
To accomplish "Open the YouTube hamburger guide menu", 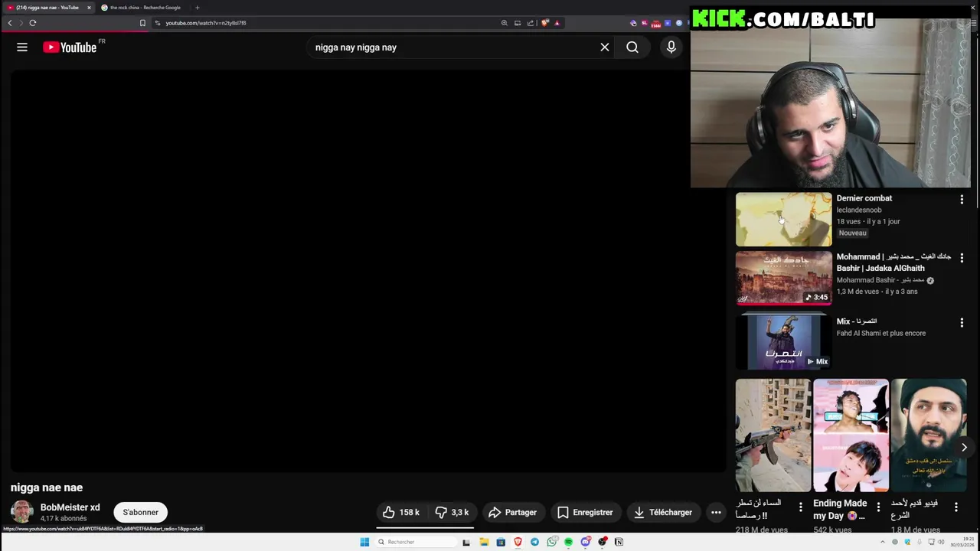I will (22, 47).
